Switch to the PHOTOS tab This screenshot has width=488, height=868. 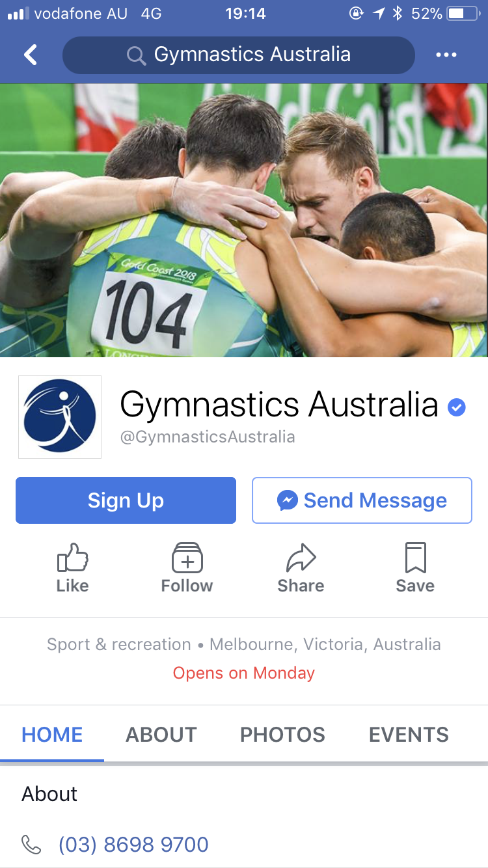coord(282,735)
